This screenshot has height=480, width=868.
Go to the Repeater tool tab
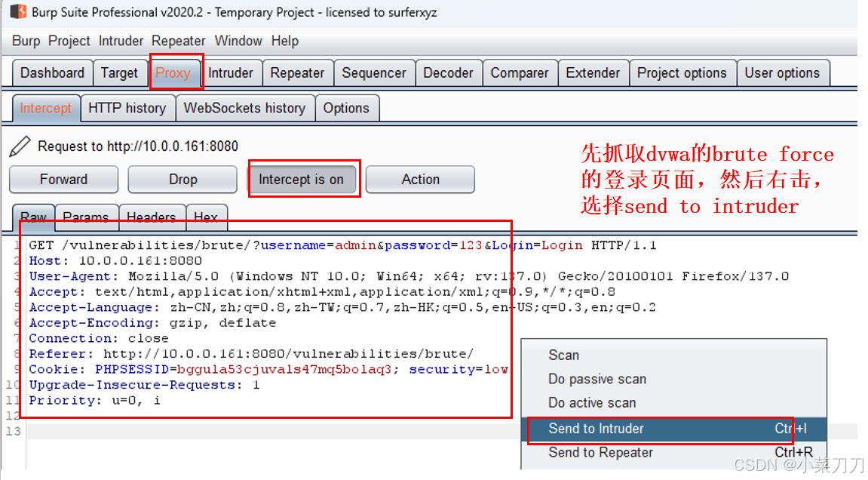297,73
